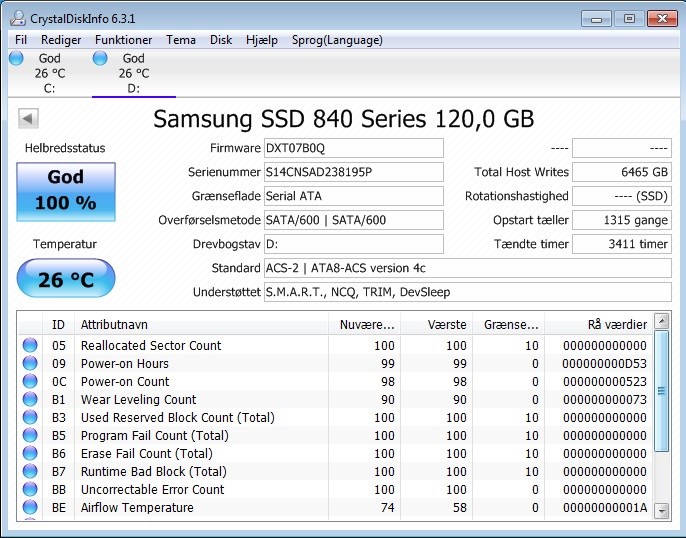Screen dimensions: 686x538
Task: Click the God 100 % health status button
Action: pyautogui.click(x=66, y=192)
